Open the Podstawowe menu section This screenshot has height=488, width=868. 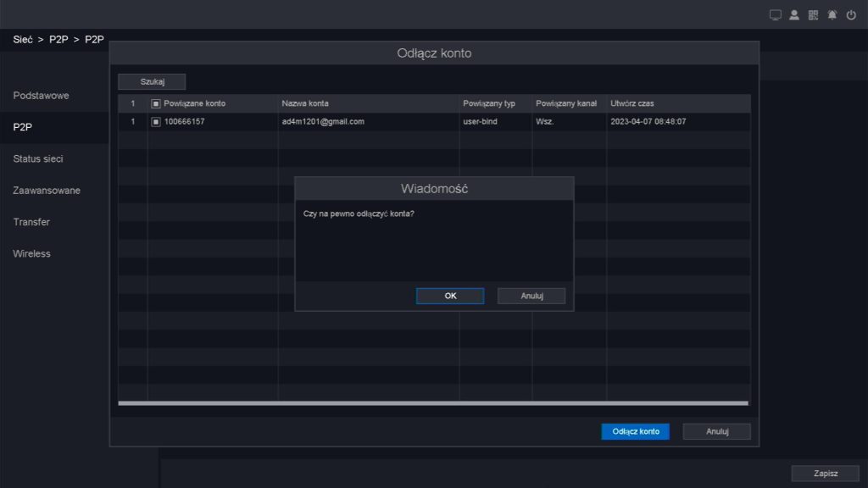click(x=41, y=96)
